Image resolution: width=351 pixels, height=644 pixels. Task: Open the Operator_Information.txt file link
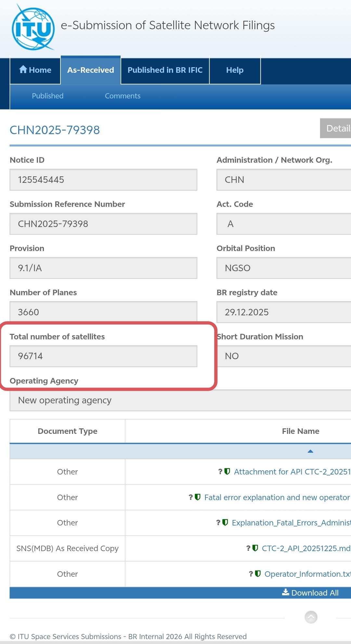point(307,574)
